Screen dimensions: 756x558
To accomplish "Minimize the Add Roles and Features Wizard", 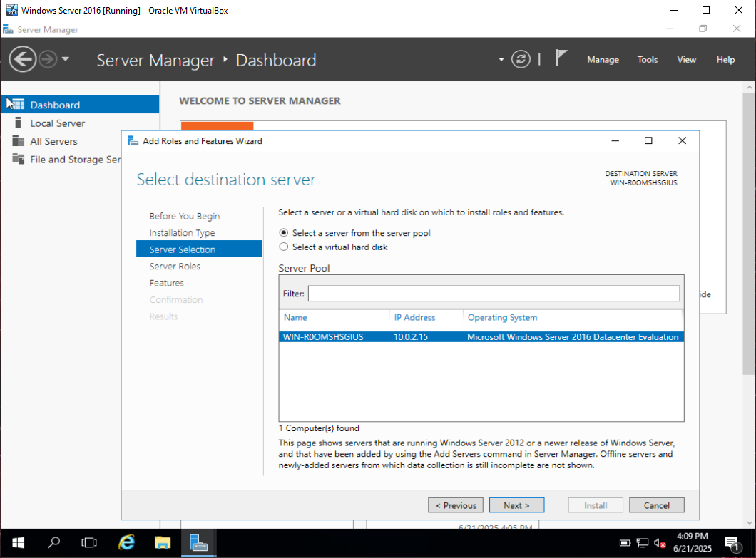I will pos(615,140).
